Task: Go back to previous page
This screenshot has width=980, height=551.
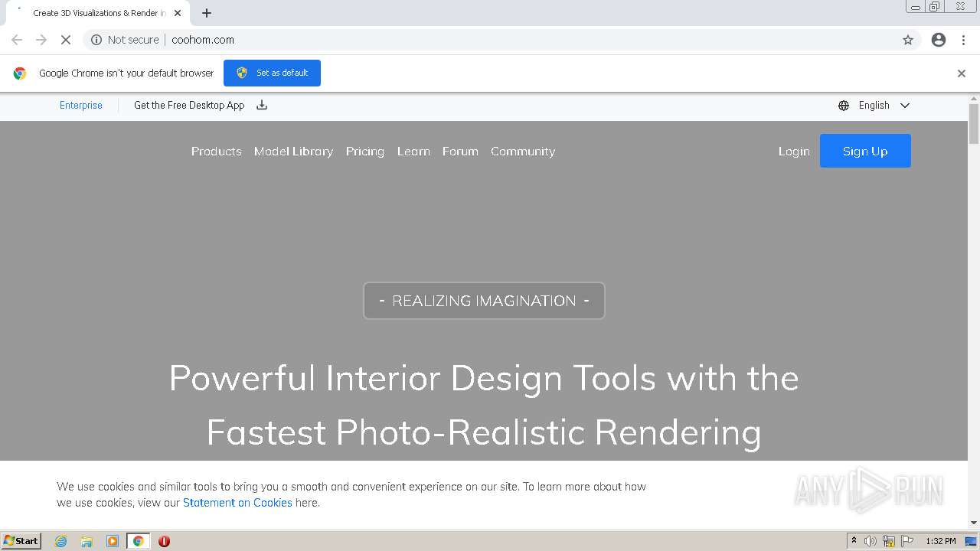Action: pos(17,40)
